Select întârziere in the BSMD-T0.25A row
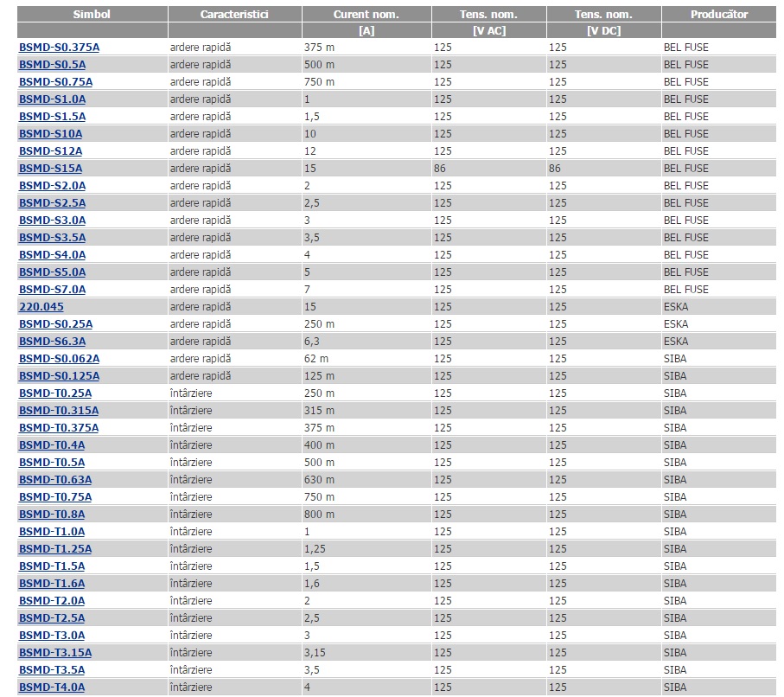 pyautogui.click(x=191, y=393)
